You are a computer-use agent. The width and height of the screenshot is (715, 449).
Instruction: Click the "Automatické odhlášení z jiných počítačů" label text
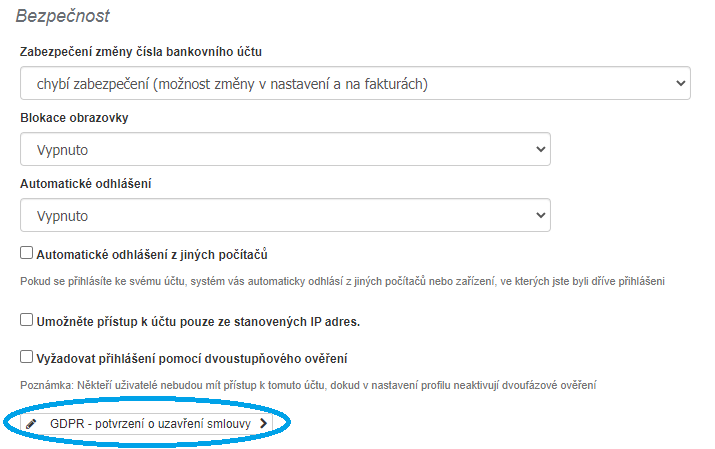151,254
